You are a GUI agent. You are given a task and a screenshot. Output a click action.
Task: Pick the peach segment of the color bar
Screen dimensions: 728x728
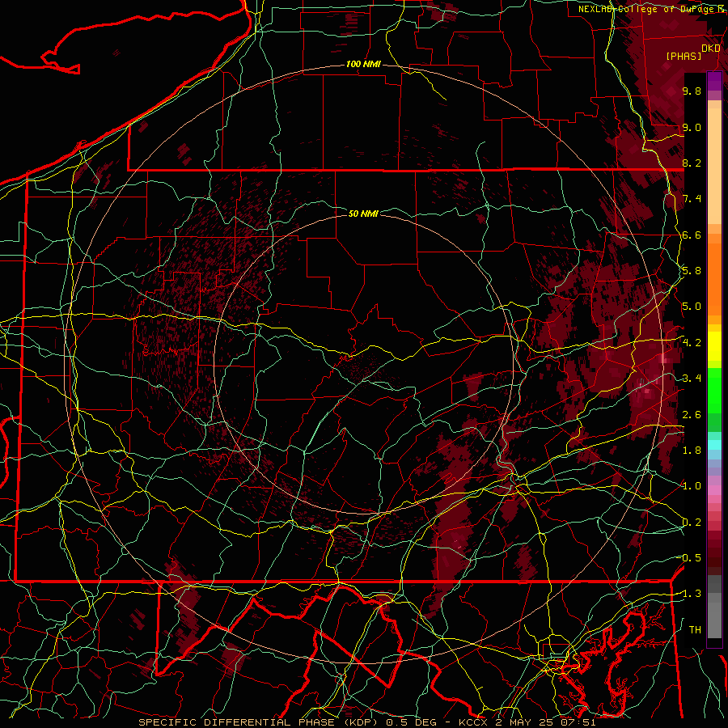point(714,167)
